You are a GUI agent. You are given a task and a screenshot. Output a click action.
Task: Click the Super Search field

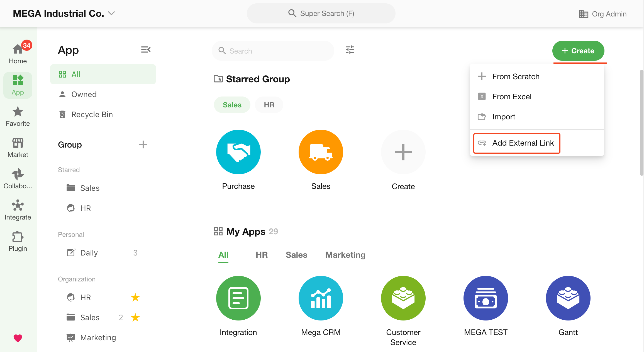pos(321,13)
